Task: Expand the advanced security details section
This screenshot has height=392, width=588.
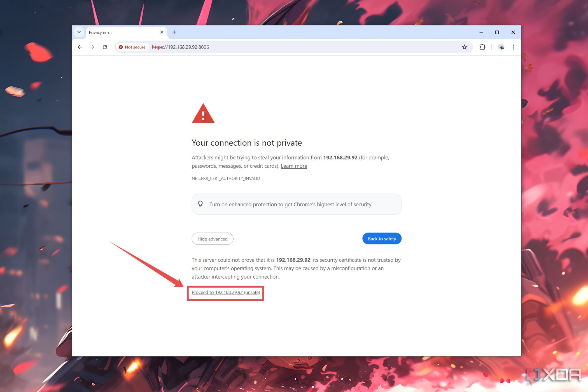Action: 212,239
